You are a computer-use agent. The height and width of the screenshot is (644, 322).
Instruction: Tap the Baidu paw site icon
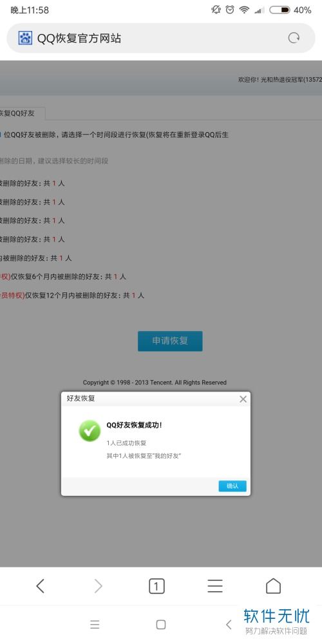coord(25,38)
